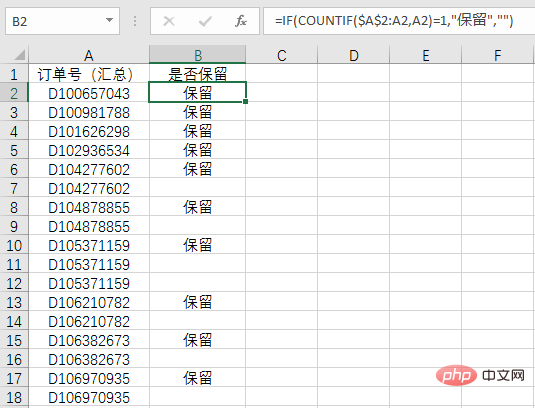Click D104277602 in row 6
This screenshot has height=408, width=535.
[89, 169]
